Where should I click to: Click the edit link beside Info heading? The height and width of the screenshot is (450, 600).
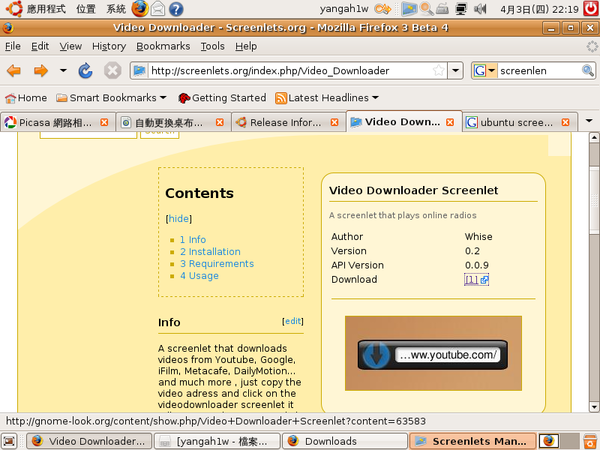pos(293,321)
